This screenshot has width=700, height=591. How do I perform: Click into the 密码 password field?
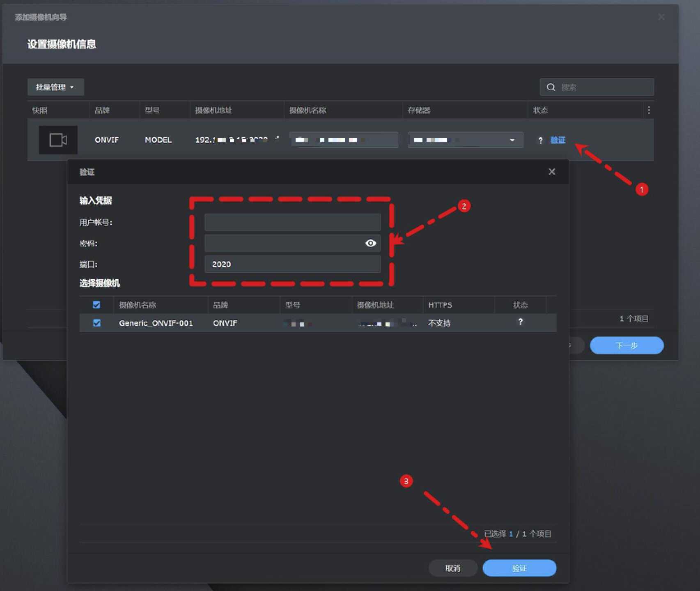pyautogui.click(x=283, y=243)
